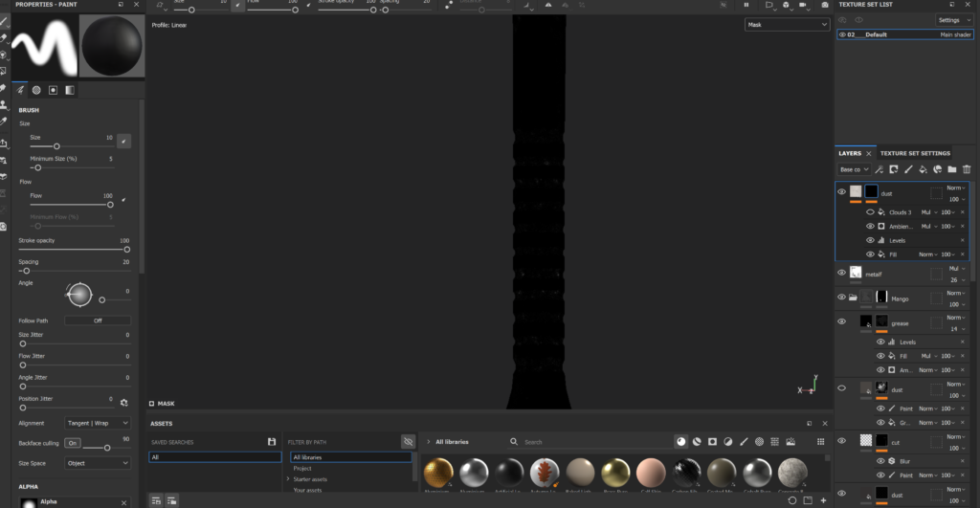This screenshot has height=508, width=980.
Task: Add a mask to the selected layer
Action: pyautogui.click(x=894, y=169)
